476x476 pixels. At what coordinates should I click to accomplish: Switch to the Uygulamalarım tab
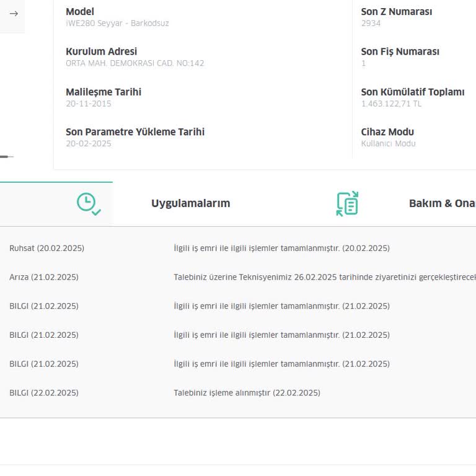[x=190, y=204]
